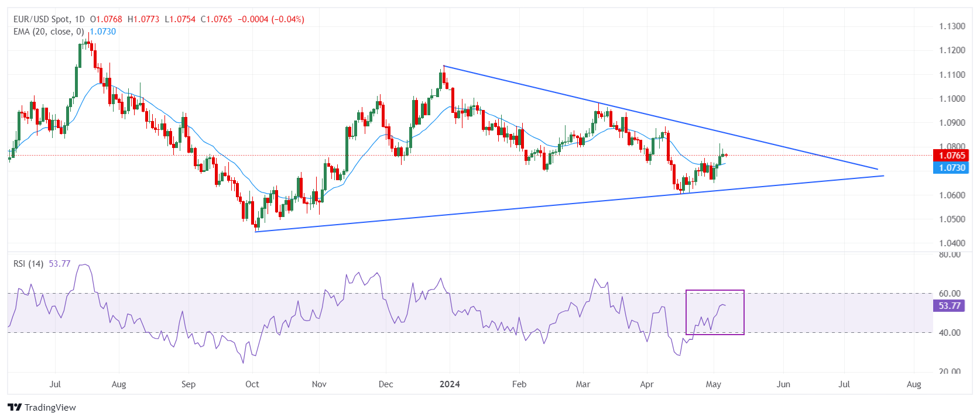
Task: Click the EUR/USD Spot chart title
Action: 41,19
